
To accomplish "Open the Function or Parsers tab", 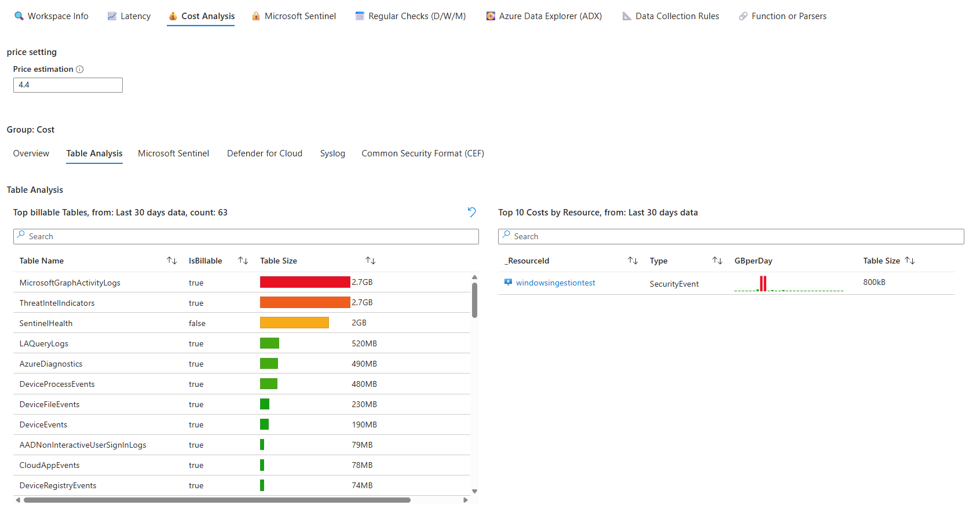I will tap(782, 16).
